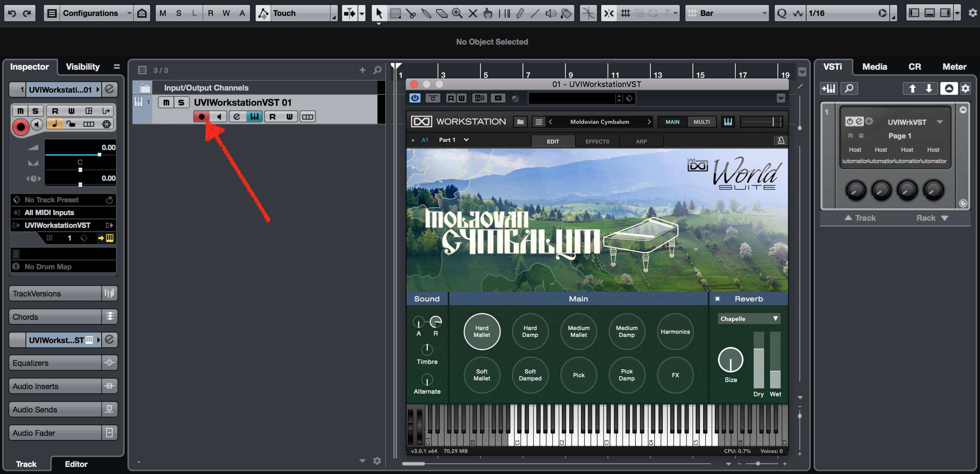The width and height of the screenshot is (980, 474).
Task: Select the Soft Damped articulation button
Action: (530, 375)
